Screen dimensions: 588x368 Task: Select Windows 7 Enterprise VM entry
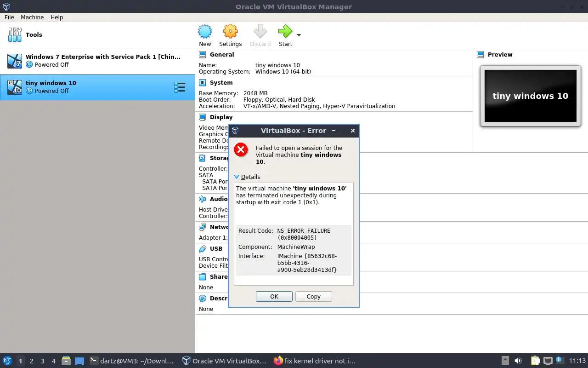(97, 61)
